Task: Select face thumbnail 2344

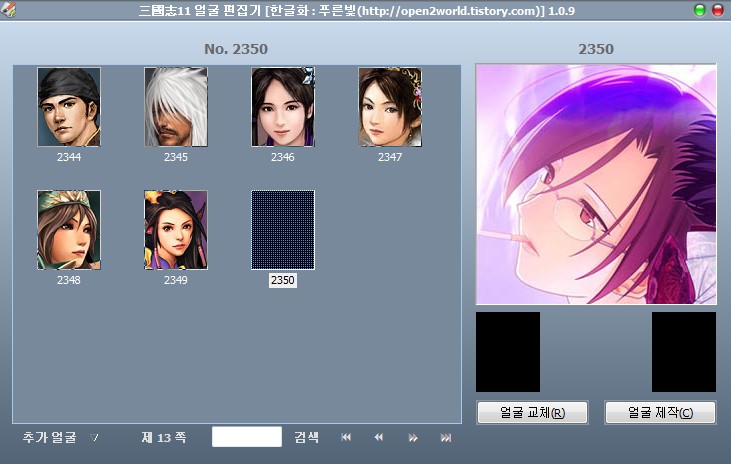Action: [69, 107]
